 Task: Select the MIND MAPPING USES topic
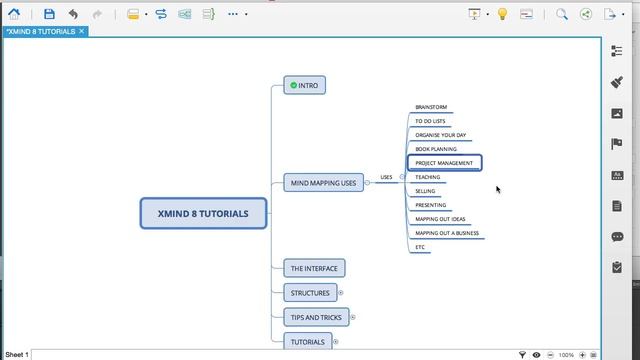coord(323,183)
